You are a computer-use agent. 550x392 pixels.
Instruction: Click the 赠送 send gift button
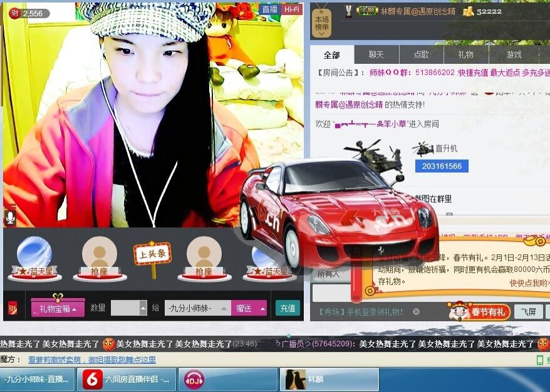(244, 309)
